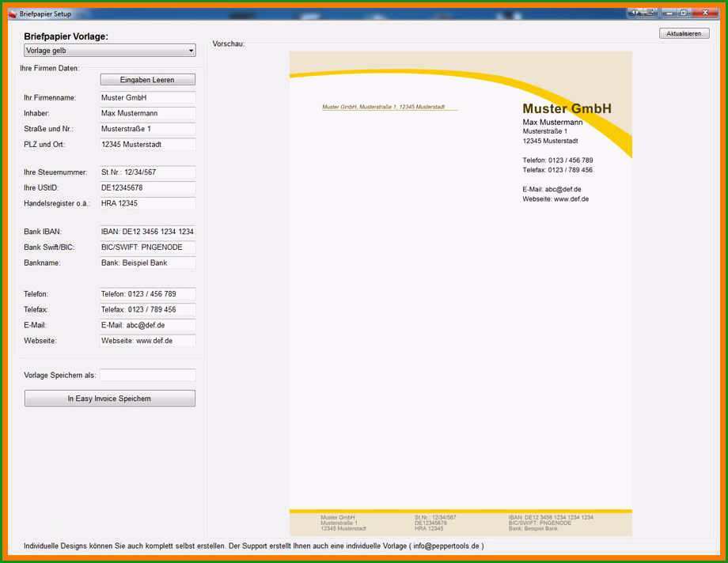This screenshot has width=728, height=563.
Task: Click the Ihr Firmenname input field
Action: click(x=148, y=98)
